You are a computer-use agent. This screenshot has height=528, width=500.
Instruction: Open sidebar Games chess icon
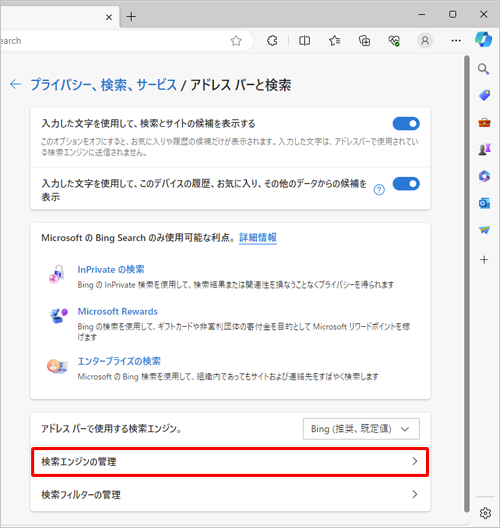click(484, 149)
